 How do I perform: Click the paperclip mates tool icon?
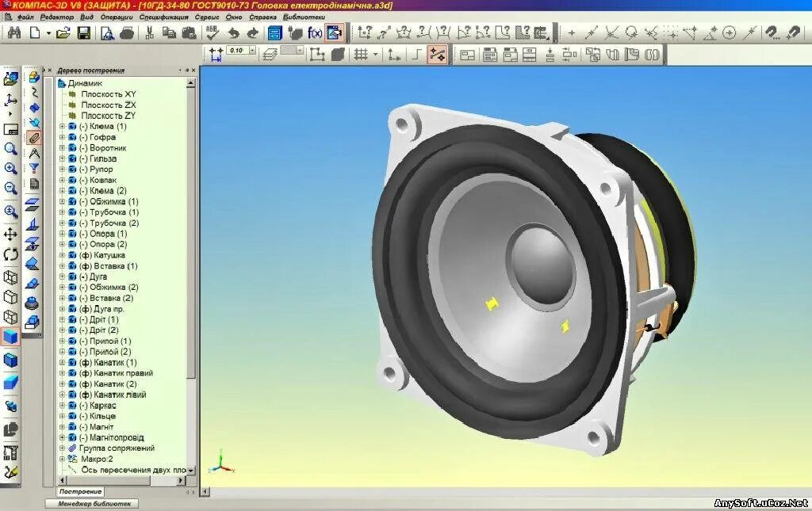pyautogui.click(x=33, y=138)
